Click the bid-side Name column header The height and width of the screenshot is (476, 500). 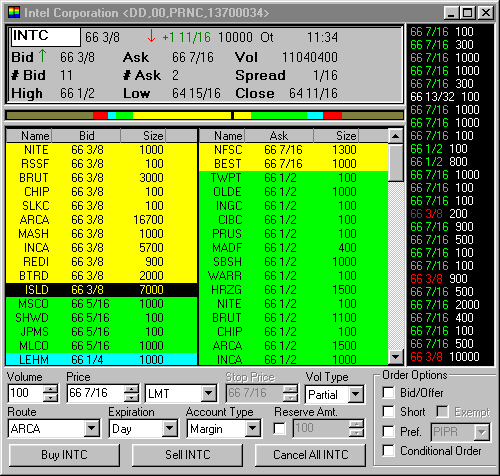[x=29, y=136]
